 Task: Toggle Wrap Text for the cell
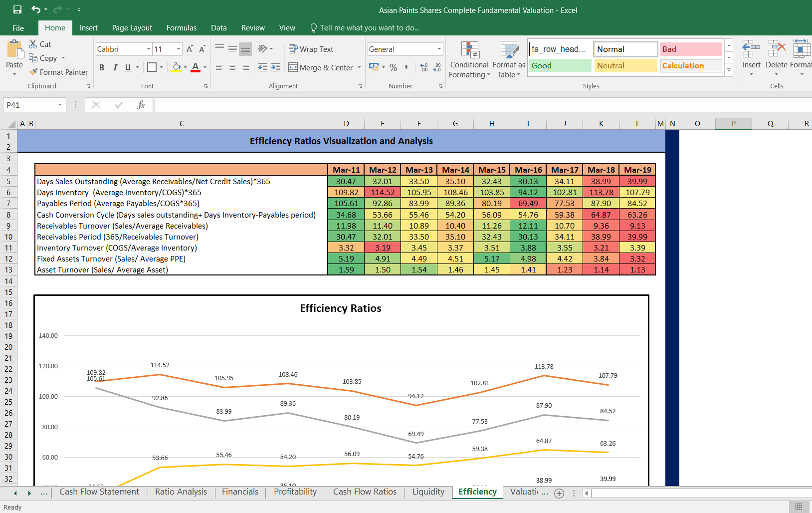click(x=311, y=49)
